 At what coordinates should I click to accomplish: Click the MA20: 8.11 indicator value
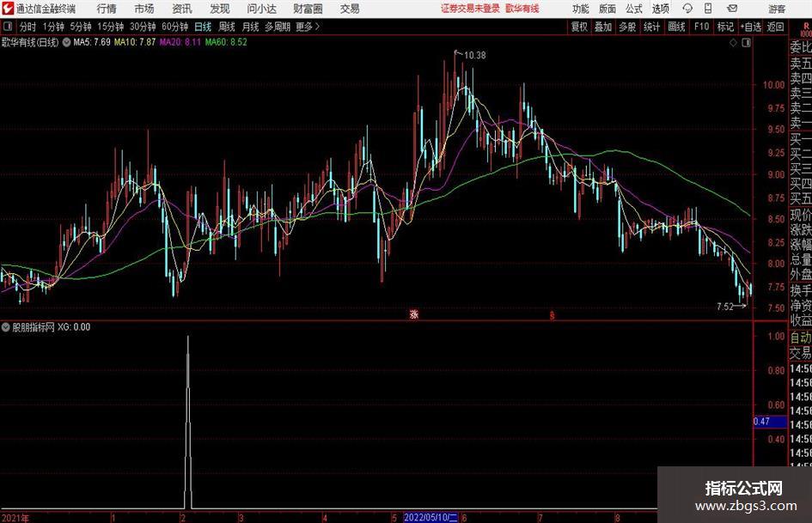pyautogui.click(x=180, y=42)
